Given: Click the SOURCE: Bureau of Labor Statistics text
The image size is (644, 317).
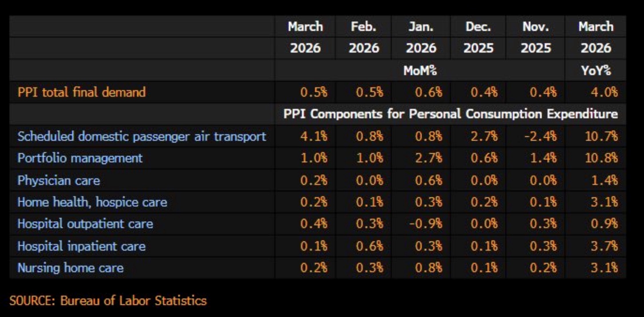Looking at the screenshot, I should tap(108, 301).
